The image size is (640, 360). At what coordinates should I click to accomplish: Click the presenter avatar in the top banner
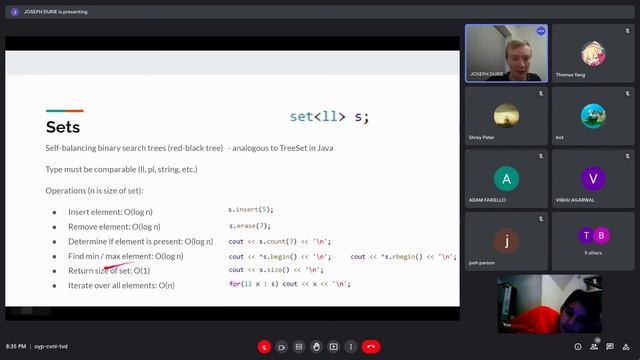point(14,12)
